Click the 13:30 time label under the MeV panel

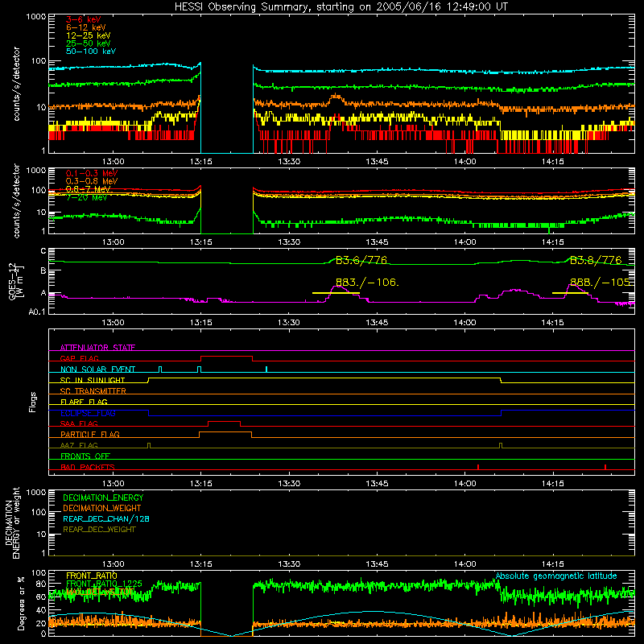[289, 242]
